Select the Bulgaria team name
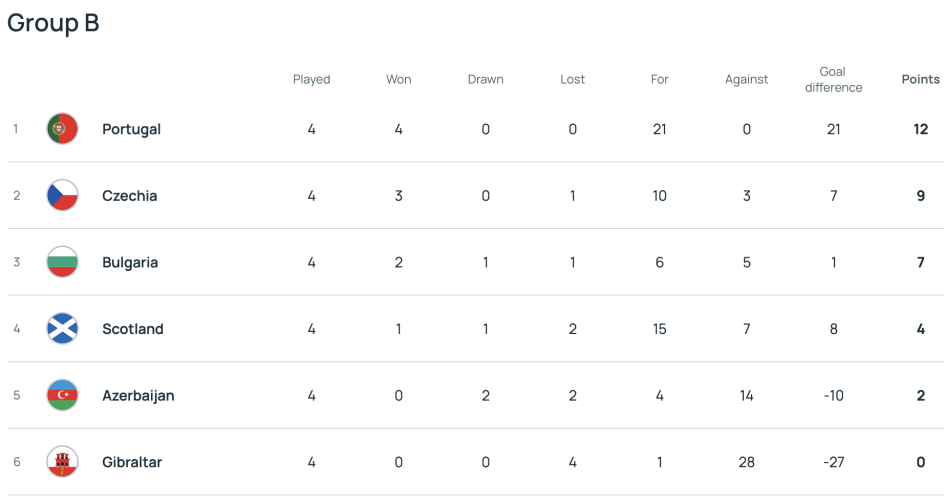The height and width of the screenshot is (500, 944). (x=130, y=262)
